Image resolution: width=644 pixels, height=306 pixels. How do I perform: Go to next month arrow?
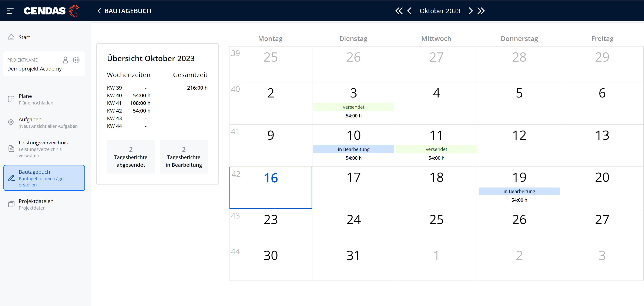[470, 11]
